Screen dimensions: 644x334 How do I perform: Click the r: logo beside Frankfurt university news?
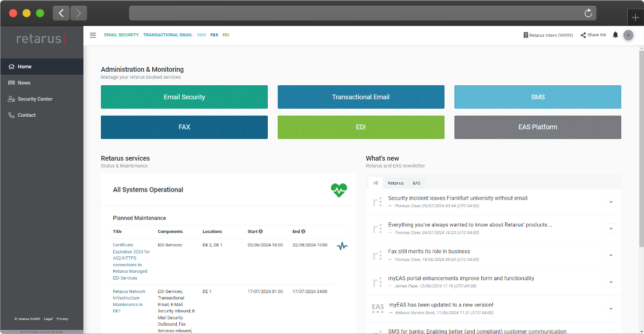377,201
